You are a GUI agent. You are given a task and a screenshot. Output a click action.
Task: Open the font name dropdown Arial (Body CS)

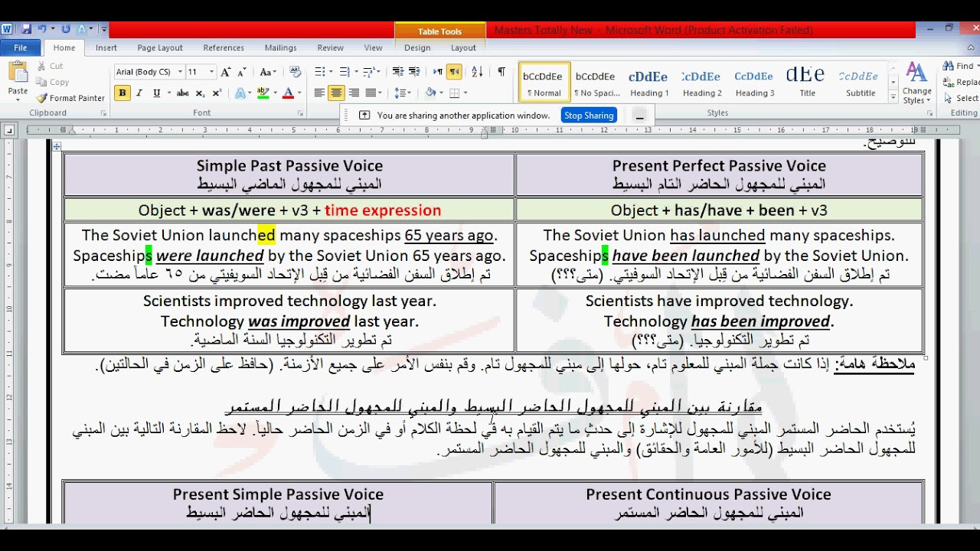pyautogui.click(x=181, y=72)
